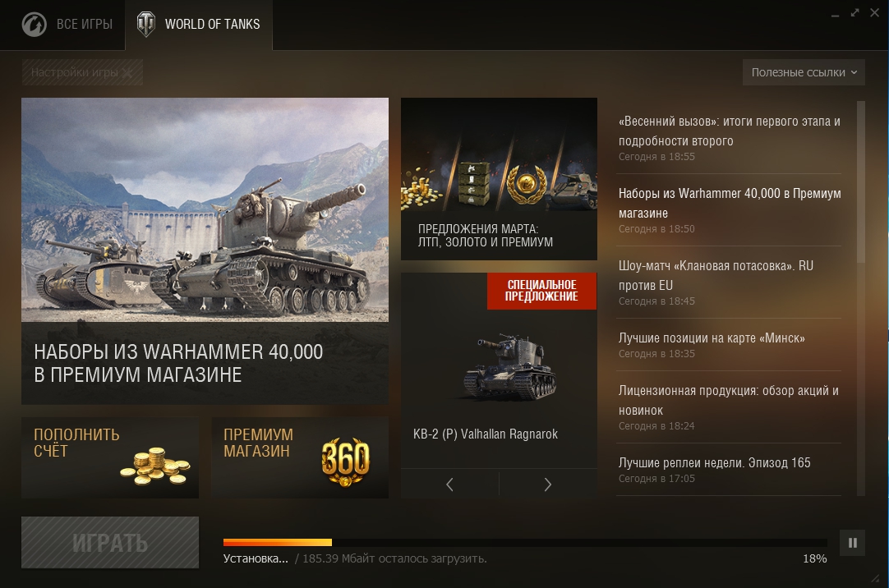
Task: Click the news list scrollbar
Action: (860, 181)
